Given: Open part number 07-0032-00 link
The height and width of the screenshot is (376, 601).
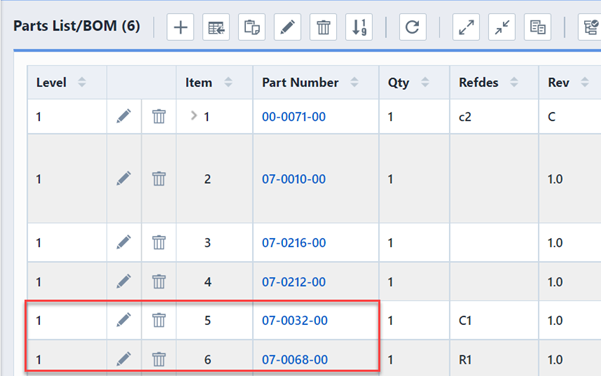Looking at the screenshot, I should click(295, 320).
